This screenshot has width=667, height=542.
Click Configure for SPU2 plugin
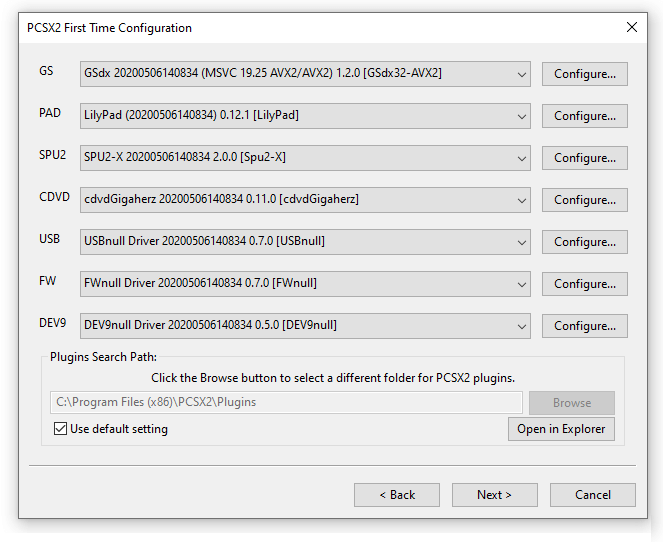584,158
